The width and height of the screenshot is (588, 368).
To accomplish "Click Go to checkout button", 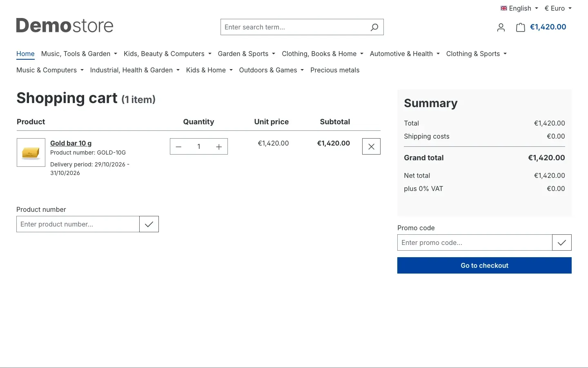I will point(484,265).
